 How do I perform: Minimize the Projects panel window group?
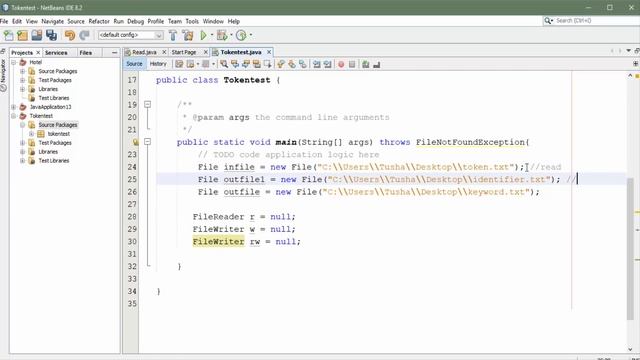coord(114,53)
